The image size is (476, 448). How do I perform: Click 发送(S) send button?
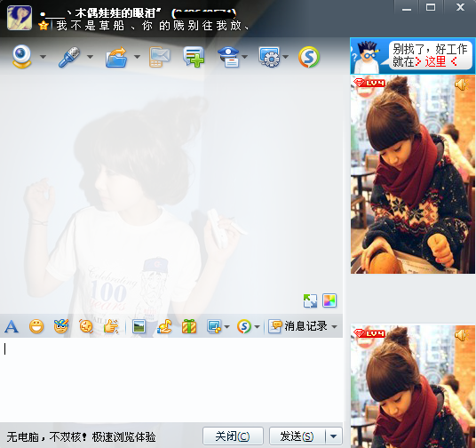(297, 436)
